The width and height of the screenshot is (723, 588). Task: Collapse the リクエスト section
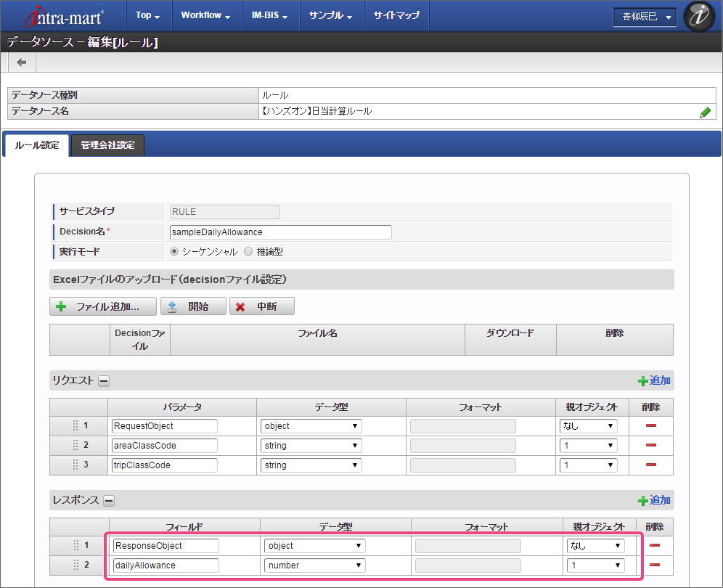(x=104, y=380)
